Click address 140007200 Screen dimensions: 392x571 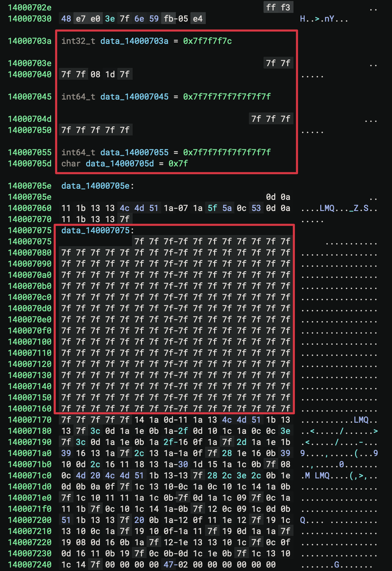point(30,520)
